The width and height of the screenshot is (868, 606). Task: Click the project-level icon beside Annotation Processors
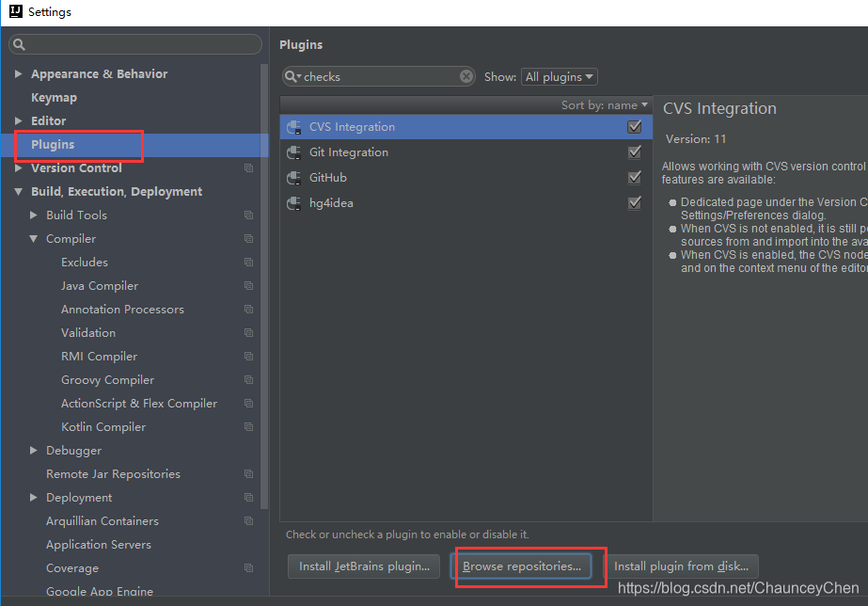248,309
